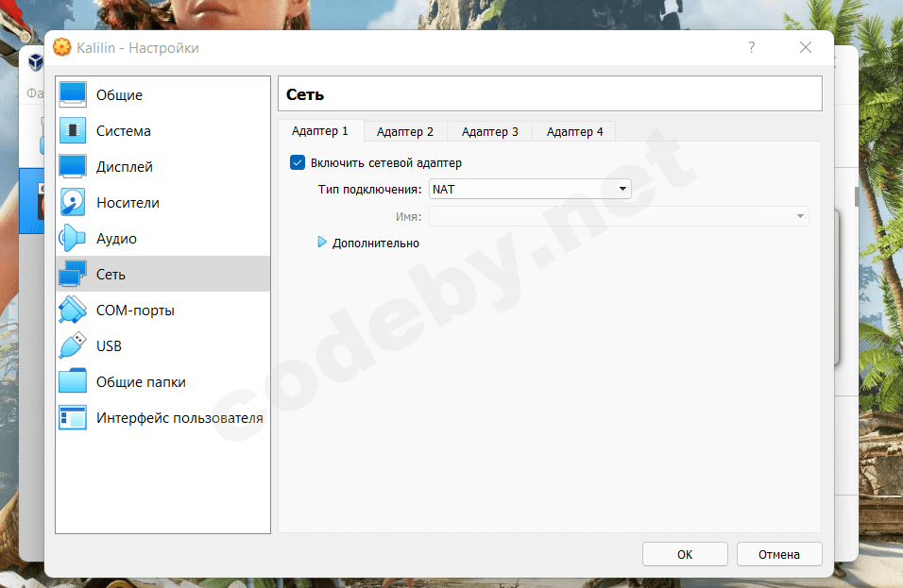Expand the Дополнительно section triangle
This screenshot has height=588, width=903.
322,243
